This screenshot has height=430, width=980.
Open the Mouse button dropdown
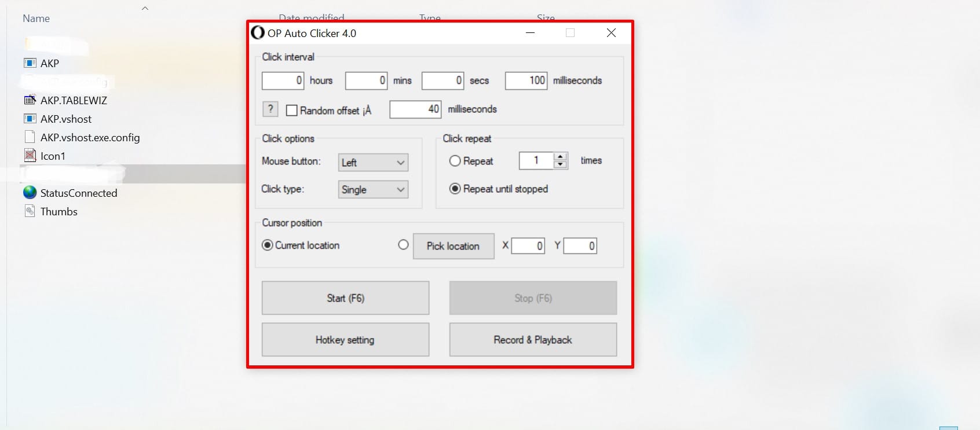373,163
